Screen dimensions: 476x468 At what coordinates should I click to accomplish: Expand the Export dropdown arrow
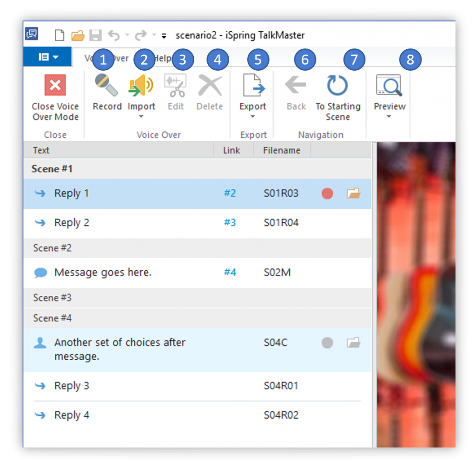coord(253,117)
